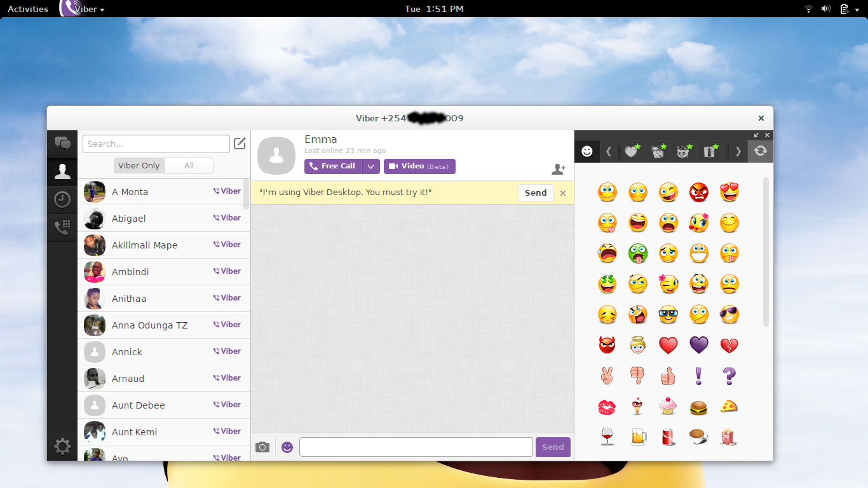Insert the thumbs up emoticon

coord(668,376)
